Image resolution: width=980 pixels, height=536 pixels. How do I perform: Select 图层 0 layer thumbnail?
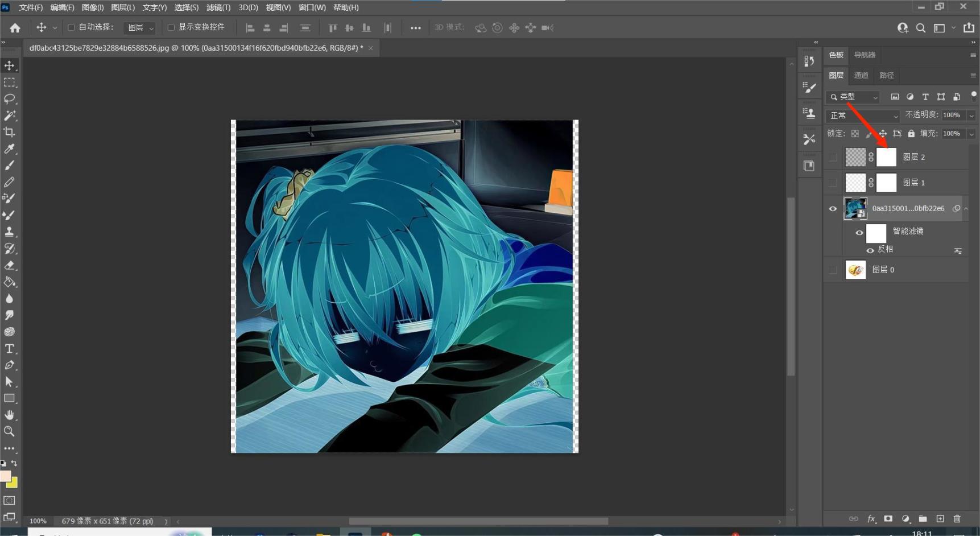855,270
